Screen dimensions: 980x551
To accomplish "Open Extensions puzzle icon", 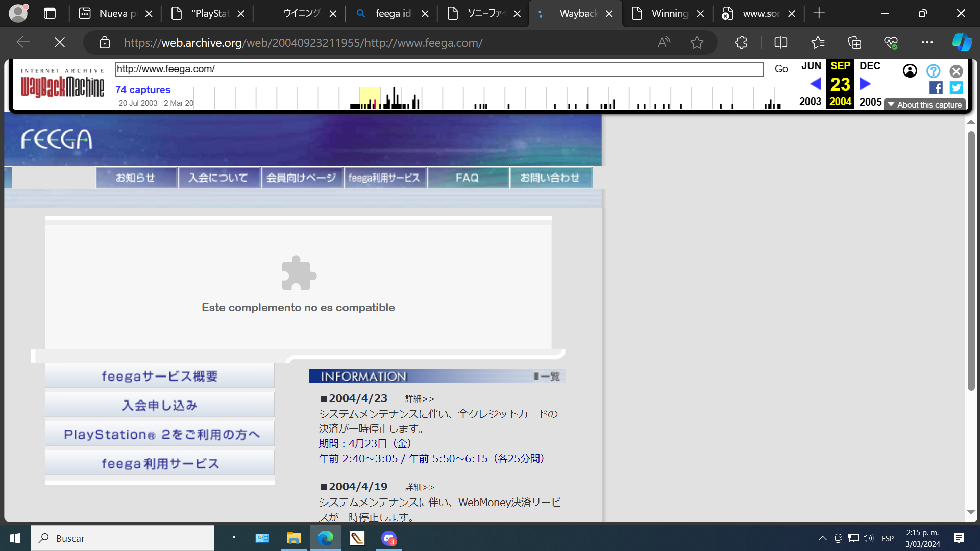I will [741, 42].
